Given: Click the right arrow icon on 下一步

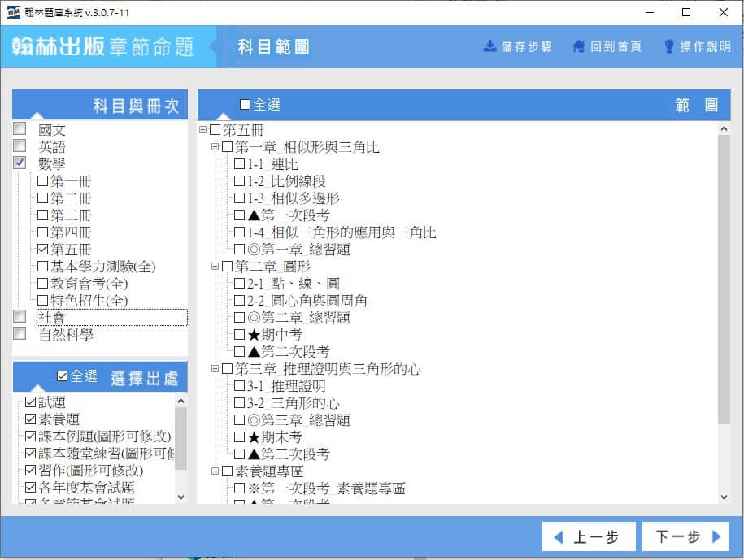Looking at the screenshot, I should pyautogui.click(x=716, y=536).
